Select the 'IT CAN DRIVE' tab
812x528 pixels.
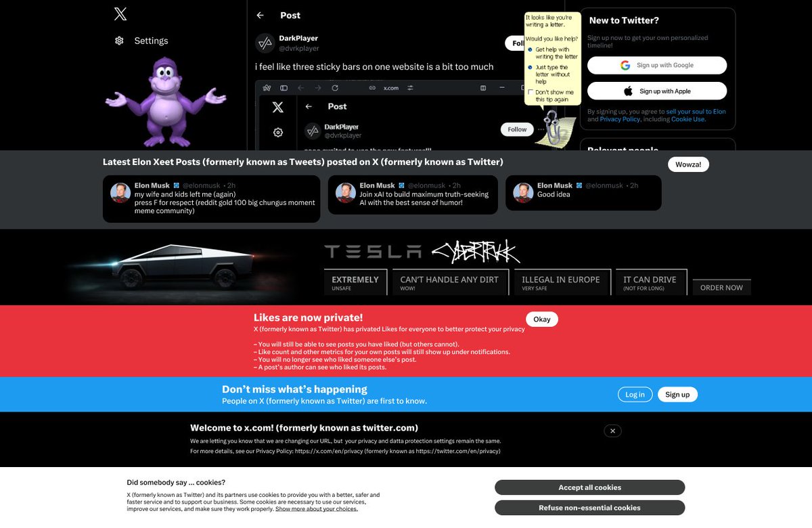[x=650, y=282]
